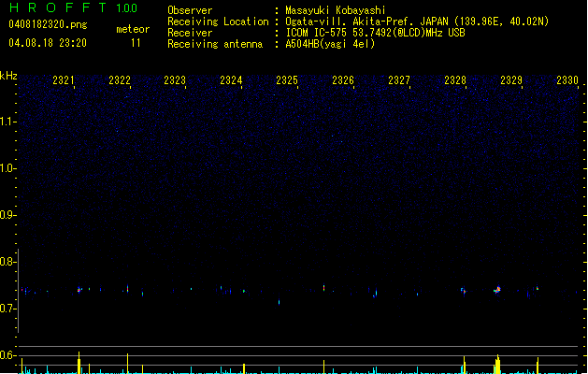Click the 2323 time marker
The height and width of the screenshot is (374, 588).
[175, 80]
